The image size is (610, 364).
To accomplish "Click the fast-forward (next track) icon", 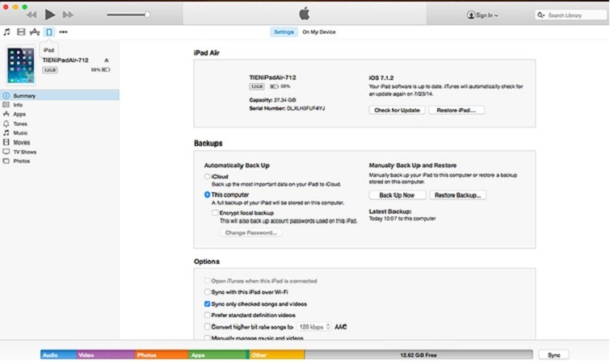I will tap(69, 15).
